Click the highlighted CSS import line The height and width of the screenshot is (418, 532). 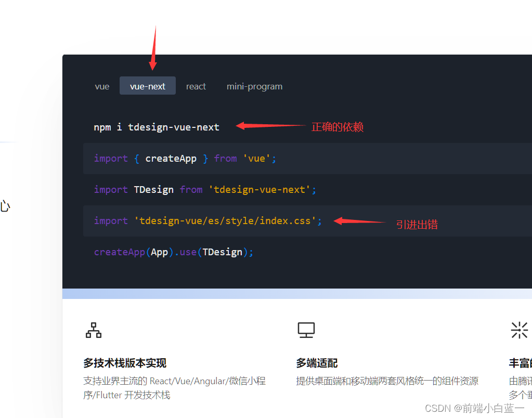click(207, 220)
